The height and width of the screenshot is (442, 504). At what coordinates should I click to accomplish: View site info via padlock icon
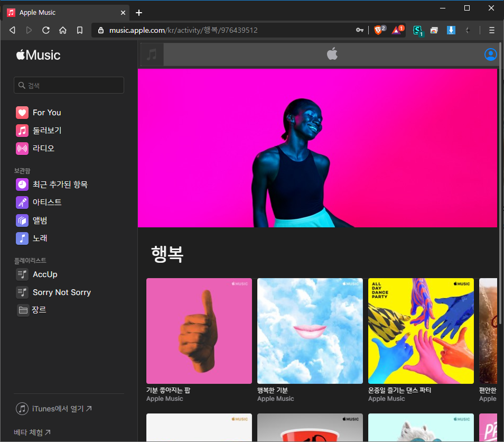[x=101, y=30]
